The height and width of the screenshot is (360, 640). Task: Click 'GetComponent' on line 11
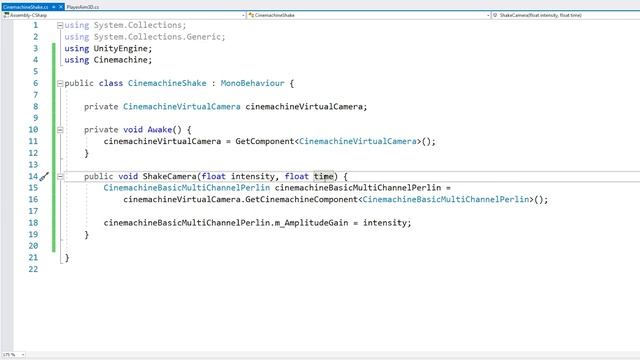pyautogui.click(x=264, y=141)
